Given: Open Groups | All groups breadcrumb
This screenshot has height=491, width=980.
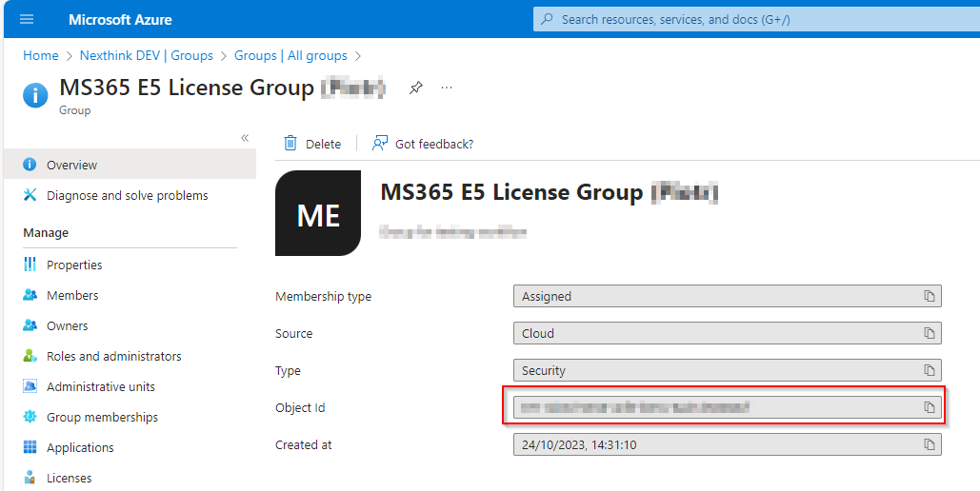Looking at the screenshot, I should pyautogui.click(x=290, y=55).
